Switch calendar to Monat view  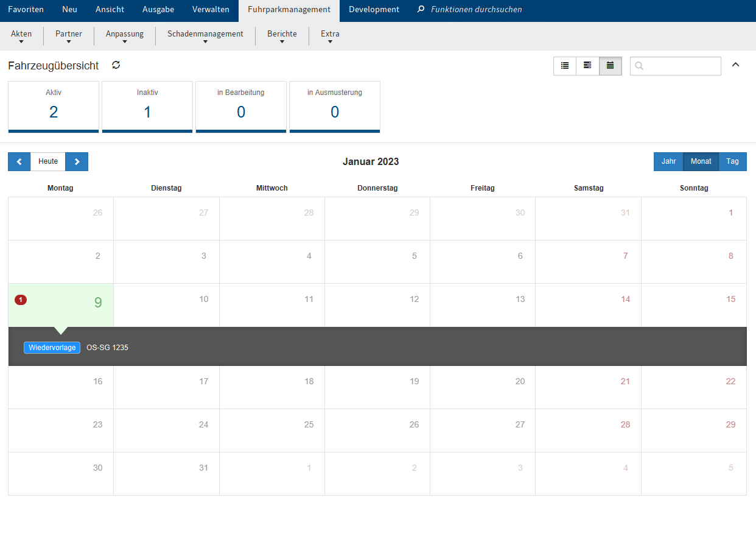[701, 161]
